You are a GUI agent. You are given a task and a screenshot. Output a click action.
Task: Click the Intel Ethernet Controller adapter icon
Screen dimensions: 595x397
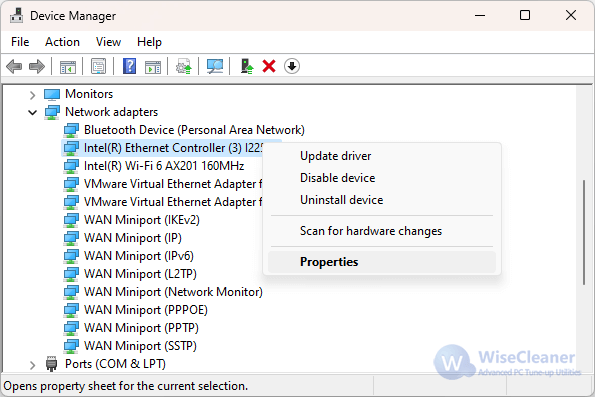point(71,148)
